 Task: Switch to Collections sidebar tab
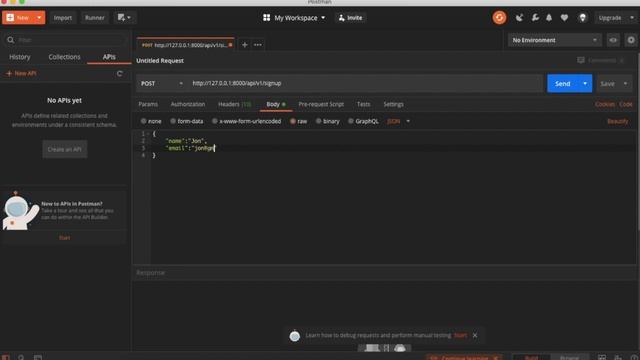point(64,57)
